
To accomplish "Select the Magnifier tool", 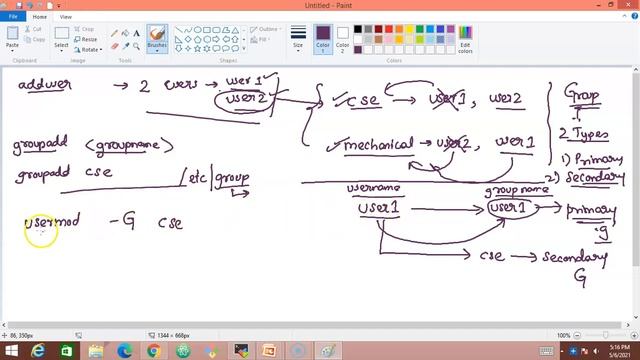I will click(136, 46).
